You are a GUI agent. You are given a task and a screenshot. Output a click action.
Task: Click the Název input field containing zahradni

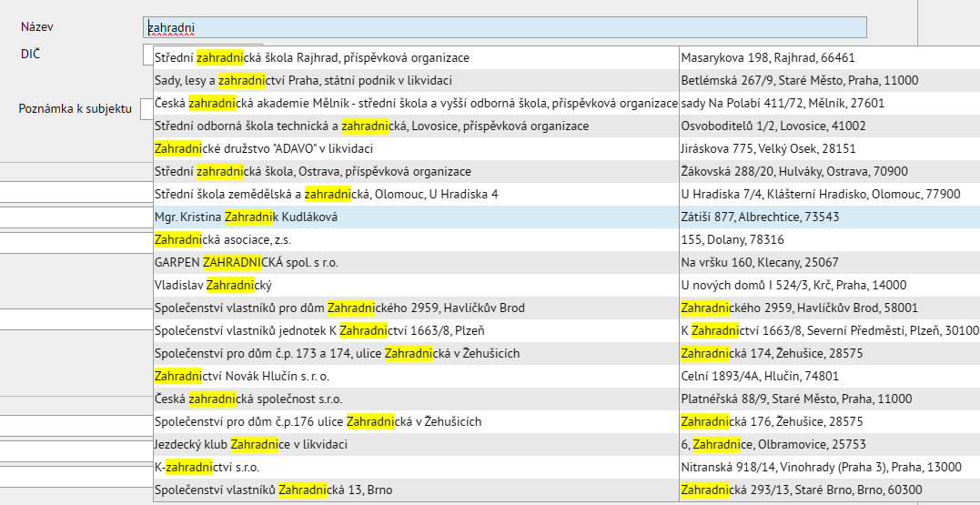pyautogui.click(x=504, y=28)
